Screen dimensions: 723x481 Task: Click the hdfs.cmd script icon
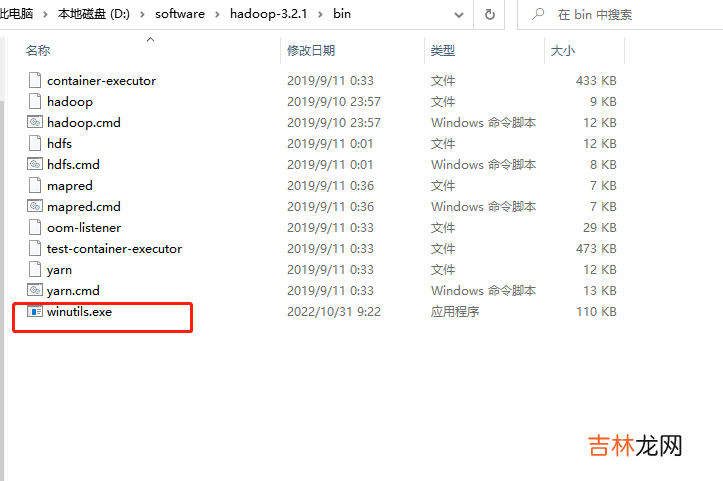coord(35,165)
